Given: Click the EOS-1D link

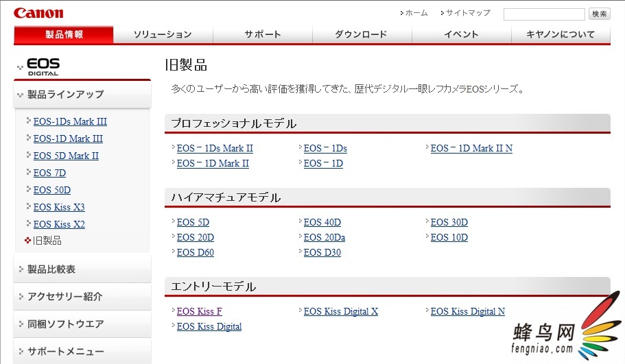Looking at the screenshot, I should (x=323, y=163).
